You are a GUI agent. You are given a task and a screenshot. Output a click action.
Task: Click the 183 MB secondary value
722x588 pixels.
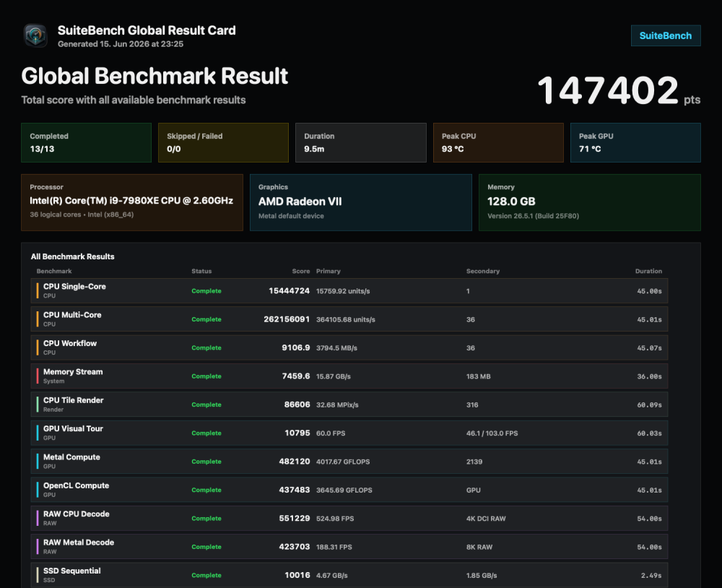[478, 376]
